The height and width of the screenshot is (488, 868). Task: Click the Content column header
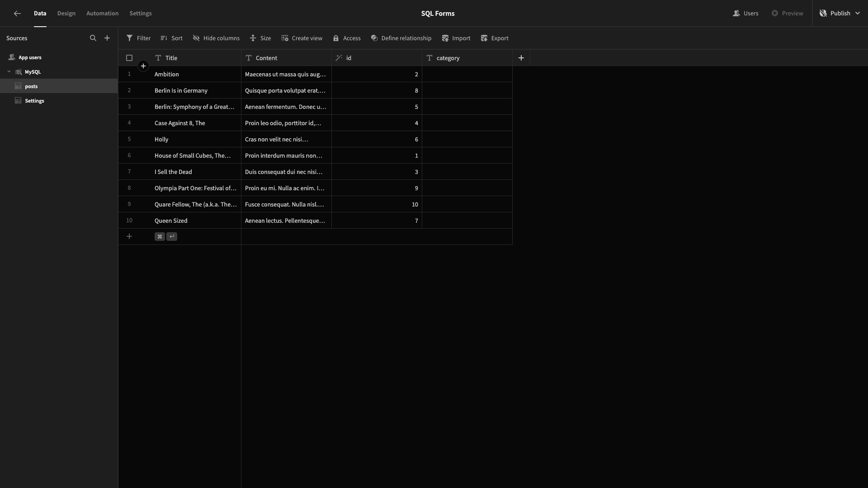tap(286, 58)
